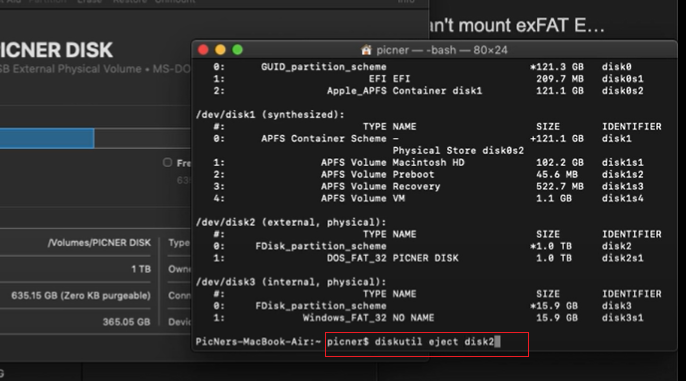Click the '102.2 GB' size value

click(x=560, y=163)
